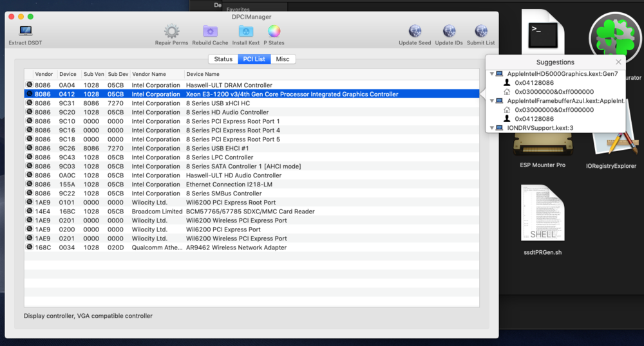This screenshot has height=346, width=644.
Task: Select Xeon E3-1200 v3/4th Gen Graphics Controller text
Action: coord(292,95)
